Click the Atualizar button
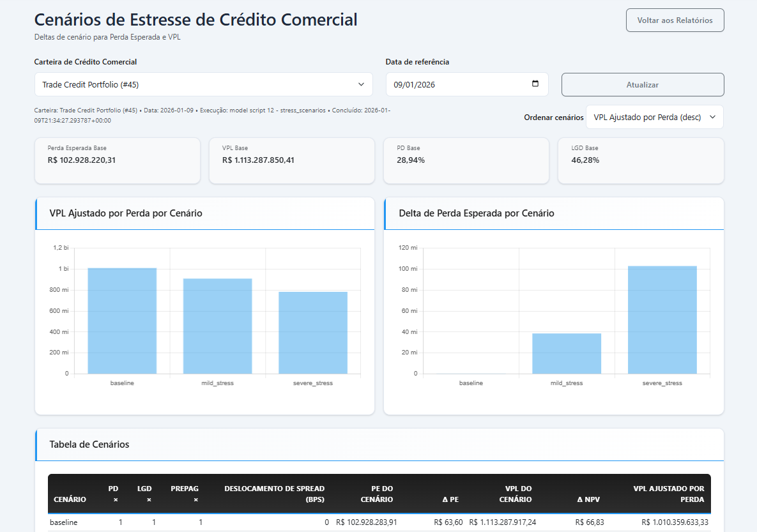 point(643,84)
